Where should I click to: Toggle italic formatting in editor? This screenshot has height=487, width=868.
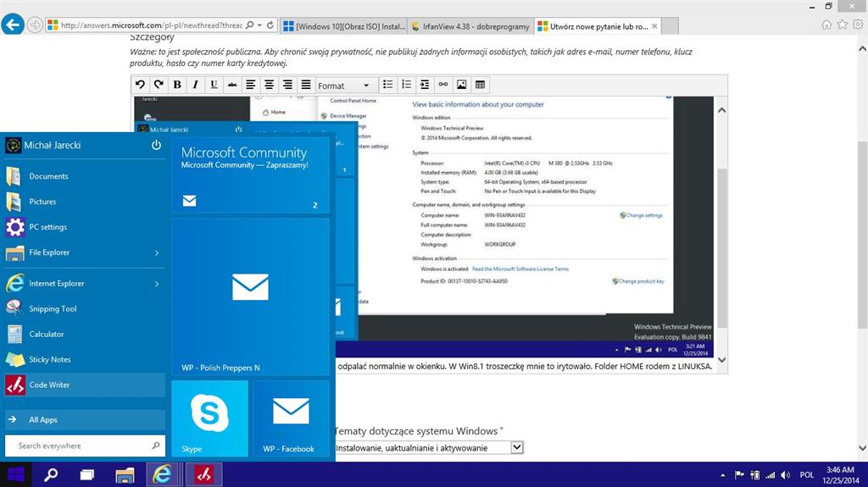tap(196, 85)
